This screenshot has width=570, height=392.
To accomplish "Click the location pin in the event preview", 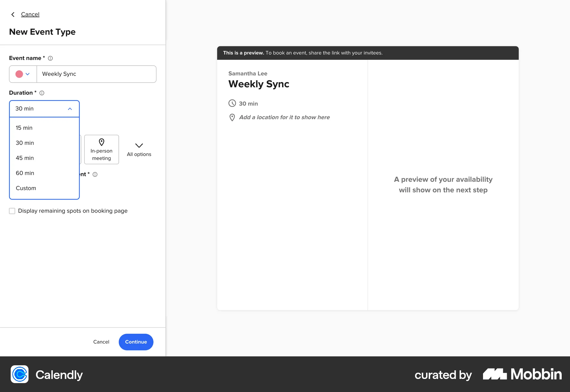I will click(x=232, y=117).
